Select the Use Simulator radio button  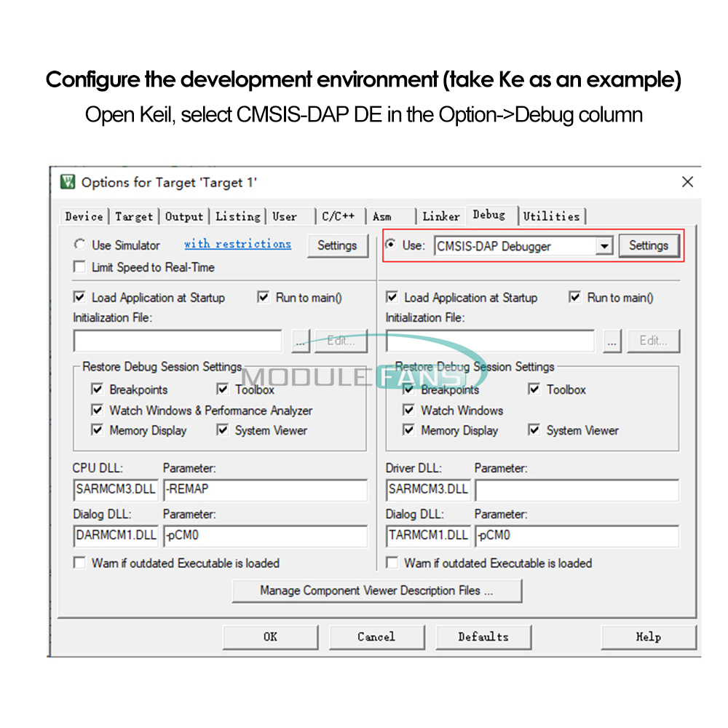(x=79, y=245)
